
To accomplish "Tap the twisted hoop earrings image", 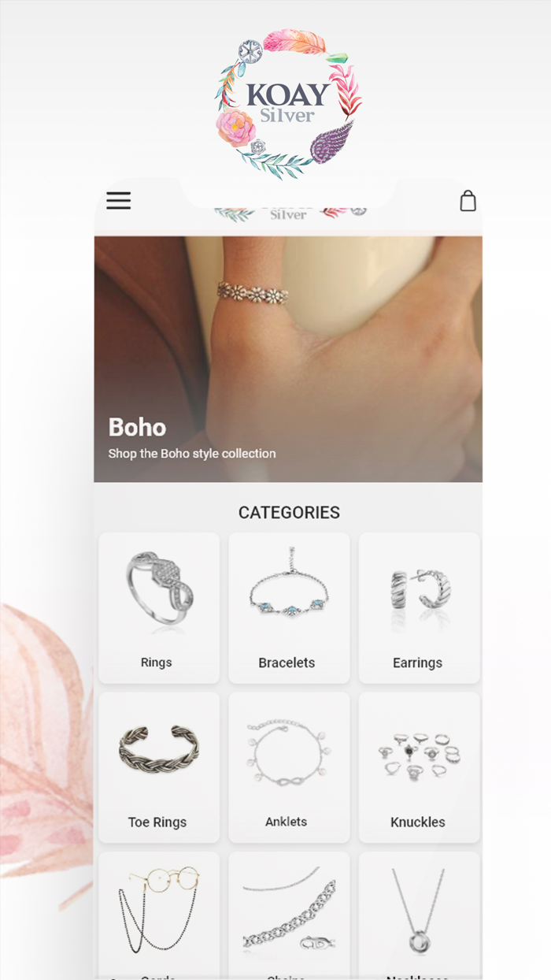I will pyautogui.click(x=420, y=589).
